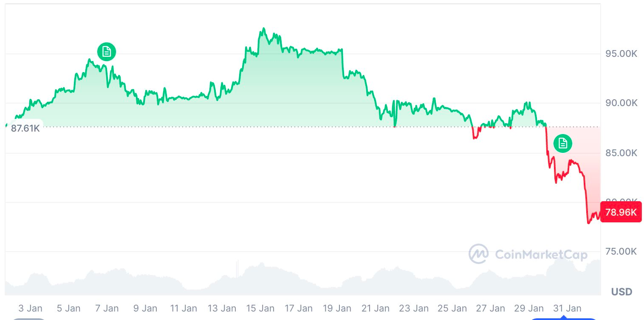Select the 85.00K price axis label
This screenshot has width=644, height=320.
(621, 153)
